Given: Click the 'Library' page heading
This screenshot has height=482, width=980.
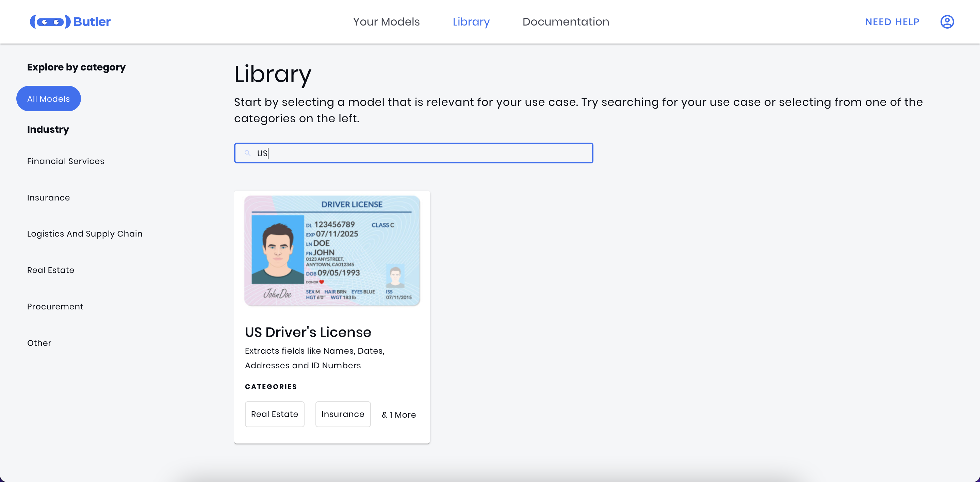Looking at the screenshot, I should click(273, 74).
